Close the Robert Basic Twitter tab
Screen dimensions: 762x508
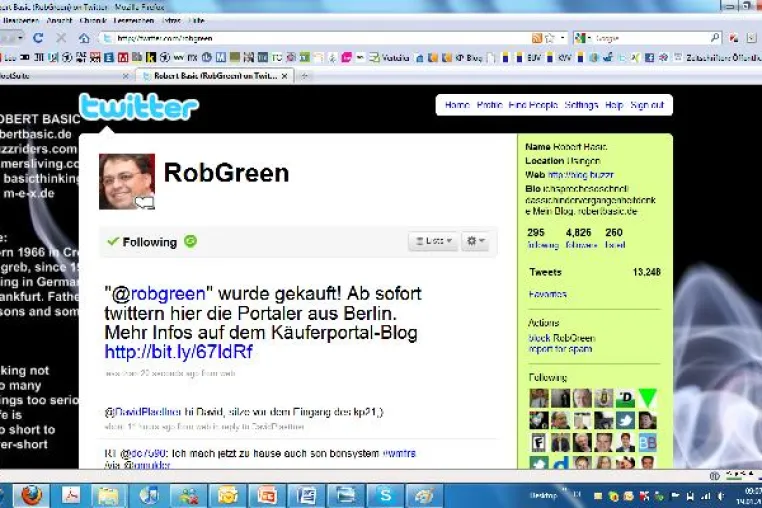[285, 76]
